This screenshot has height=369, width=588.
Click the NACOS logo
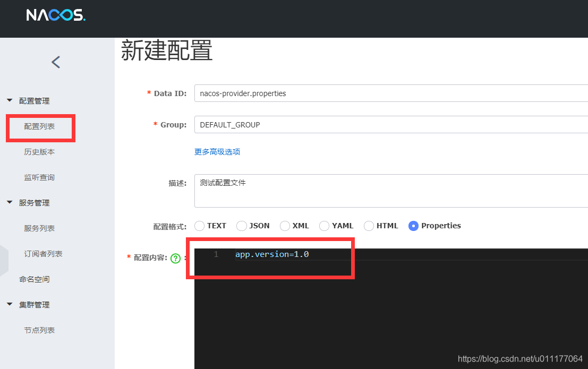[55, 15]
